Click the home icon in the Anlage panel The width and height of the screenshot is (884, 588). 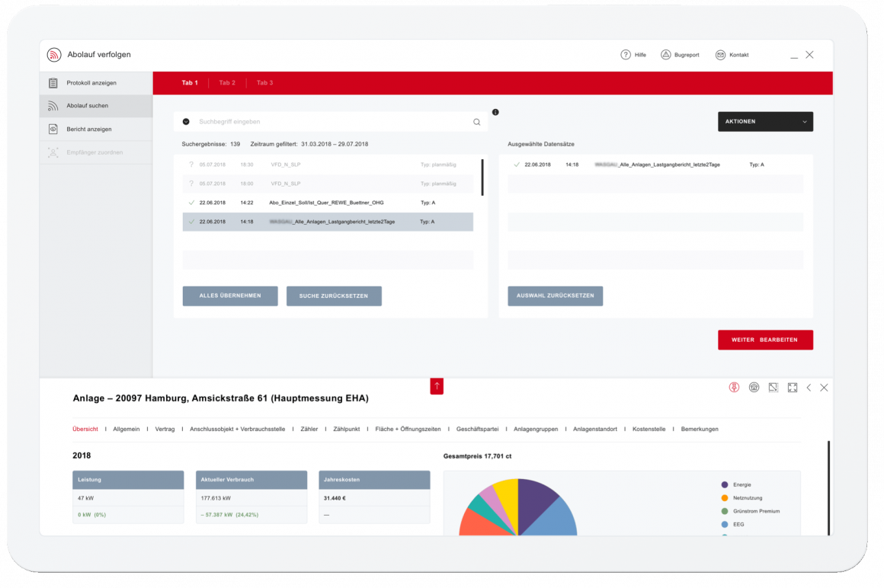[754, 388]
